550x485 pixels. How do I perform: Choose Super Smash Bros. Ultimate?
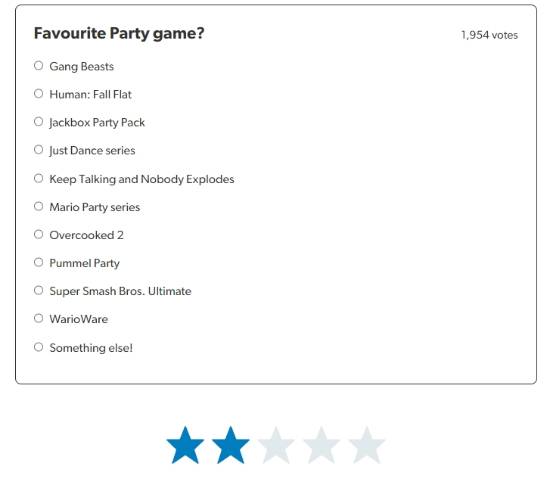coord(39,290)
